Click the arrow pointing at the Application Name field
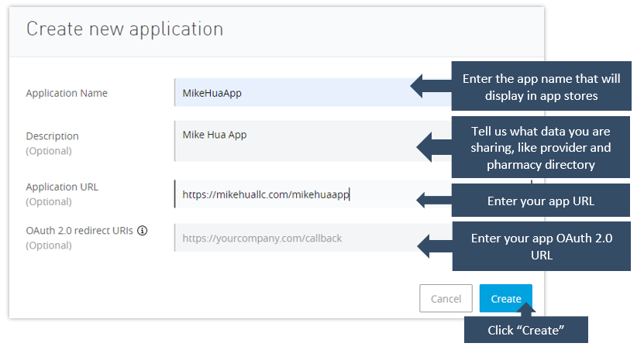 point(430,86)
